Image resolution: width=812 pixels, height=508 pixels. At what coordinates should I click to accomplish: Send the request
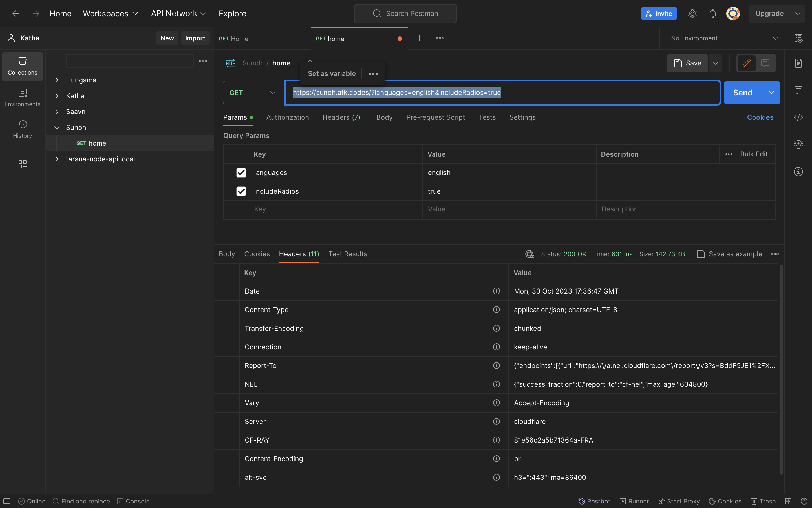(x=743, y=92)
